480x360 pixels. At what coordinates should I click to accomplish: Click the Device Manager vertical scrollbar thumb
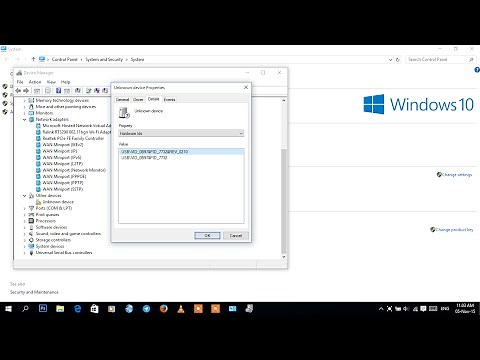pos(284,200)
